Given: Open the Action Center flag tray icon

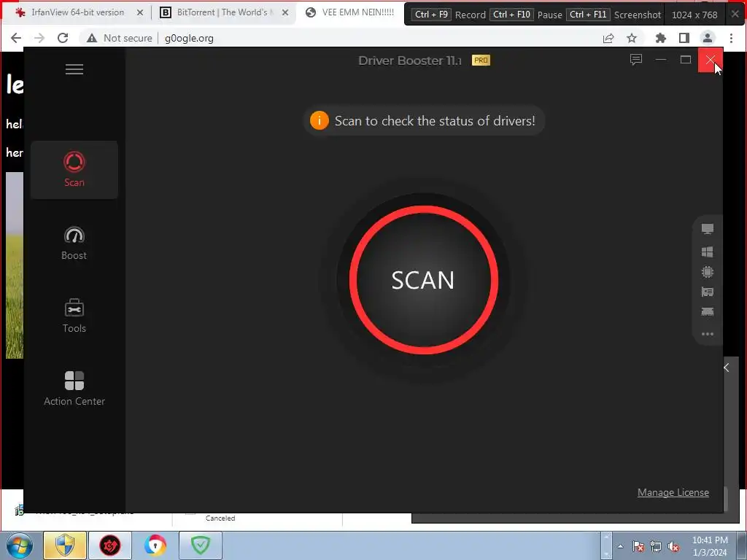Looking at the screenshot, I should point(638,547).
